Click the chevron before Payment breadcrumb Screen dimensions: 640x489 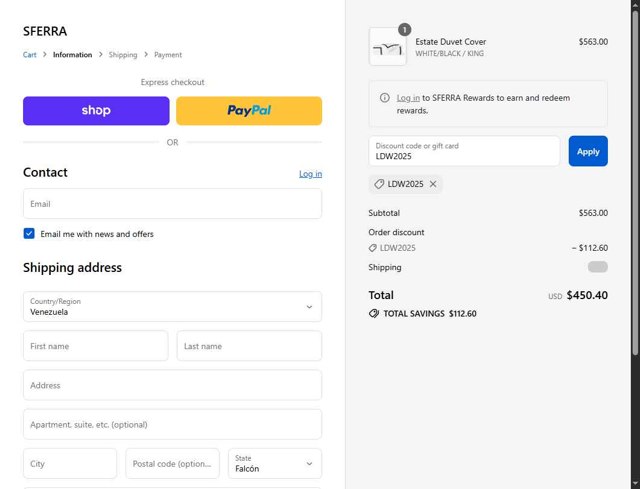146,54
